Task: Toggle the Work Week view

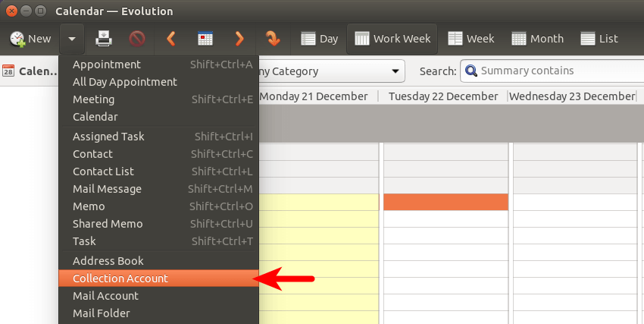Action: [x=392, y=39]
